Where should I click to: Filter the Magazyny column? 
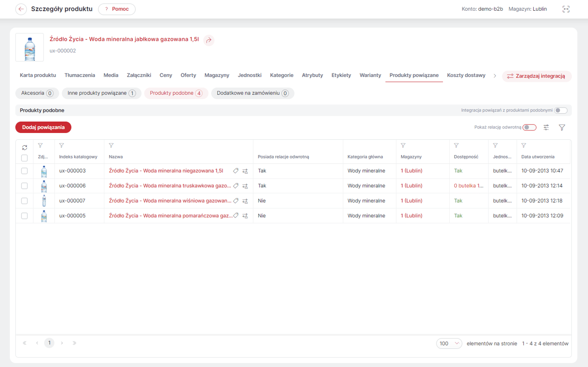[x=403, y=146]
